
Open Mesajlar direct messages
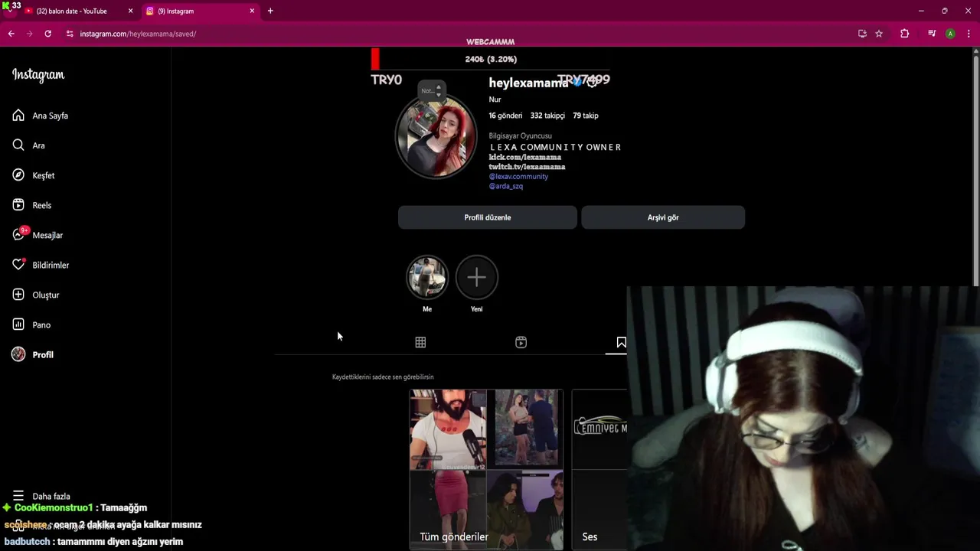pyautogui.click(x=37, y=235)
